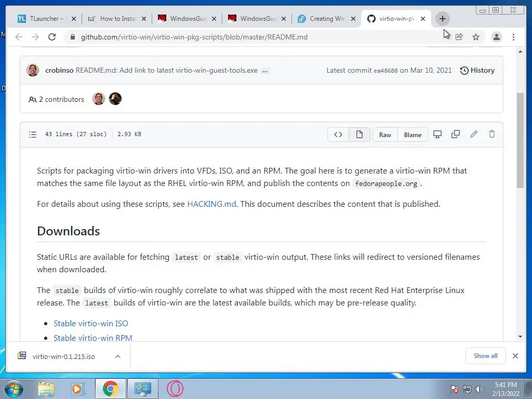Image resolution: width=532 pixels, height=399 pixels.
Task: Open the HACKING.md link
Action: tap(212, 204)
